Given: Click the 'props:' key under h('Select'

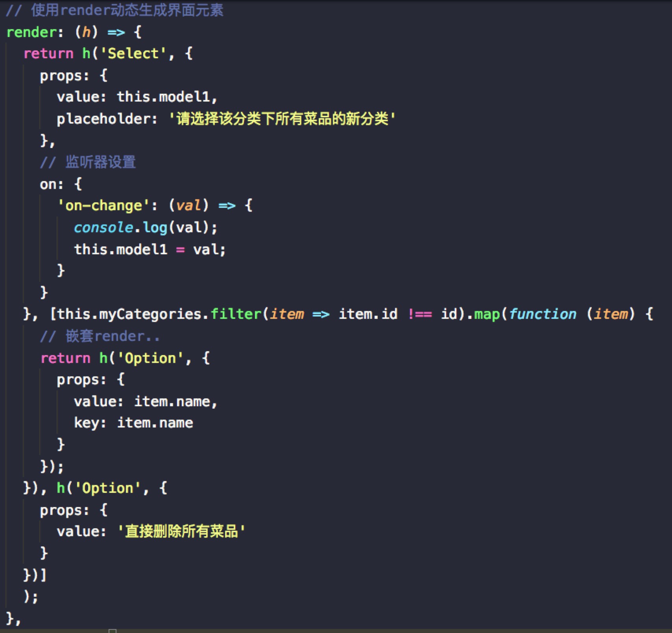Looking at the screenshot, I should 65,76.
